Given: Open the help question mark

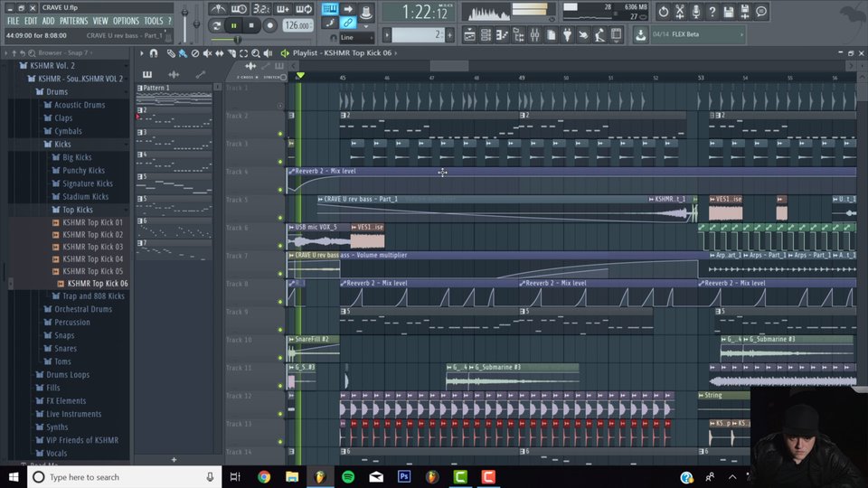Looking at the screenshot, I should click(x=712, y=11).
